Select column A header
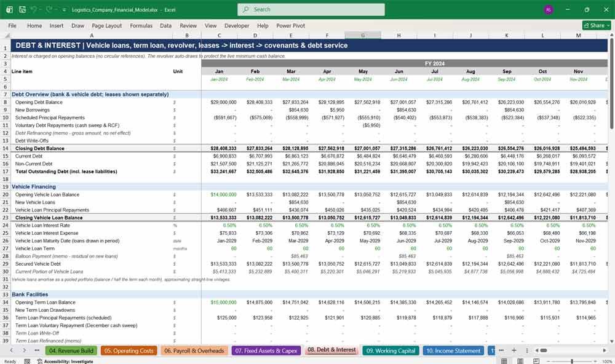Viewport: 615px width, 364px height. tap(92, 35)
